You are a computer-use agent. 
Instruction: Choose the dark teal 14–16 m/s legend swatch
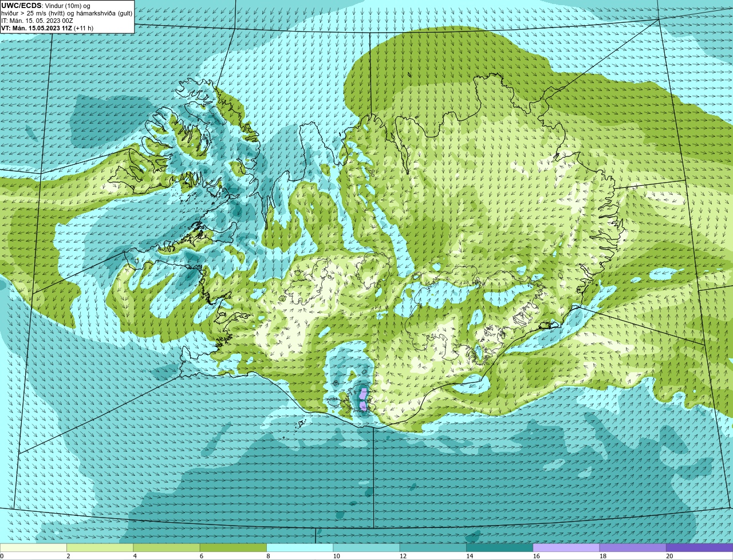(499, 547)
